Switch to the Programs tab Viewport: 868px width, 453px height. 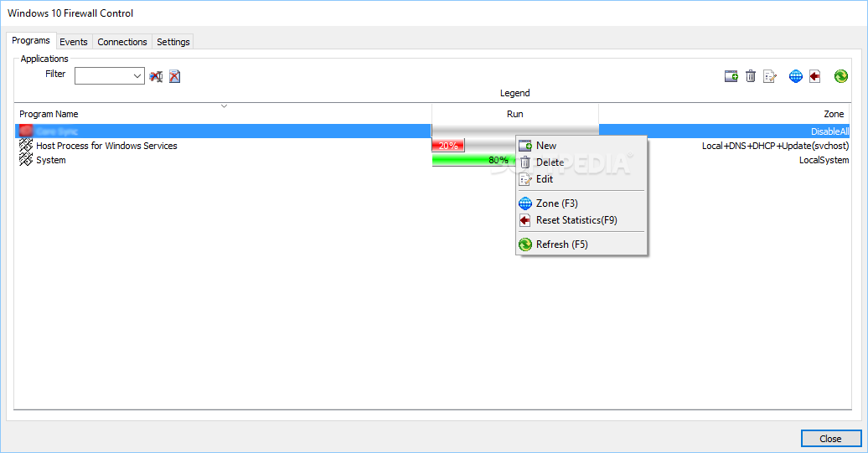click(x=31, y=40)
